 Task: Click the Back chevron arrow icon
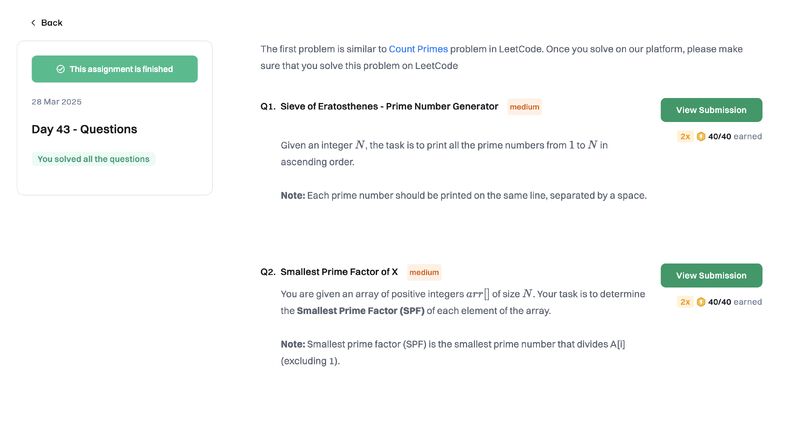point(33,22)
